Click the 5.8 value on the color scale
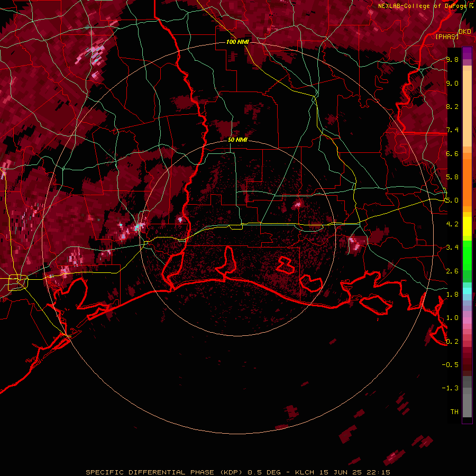 point(452,177)
